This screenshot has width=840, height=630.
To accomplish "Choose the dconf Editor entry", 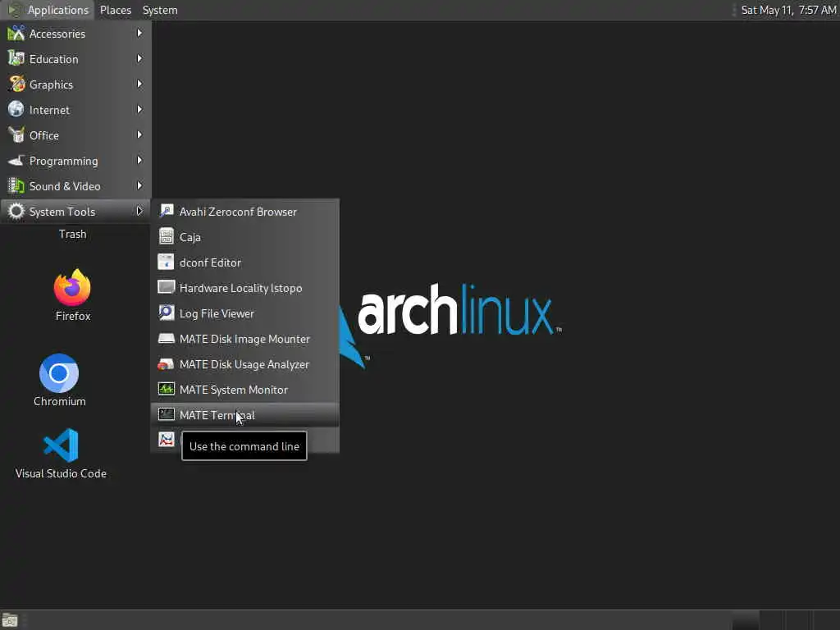I will [245, 262].
